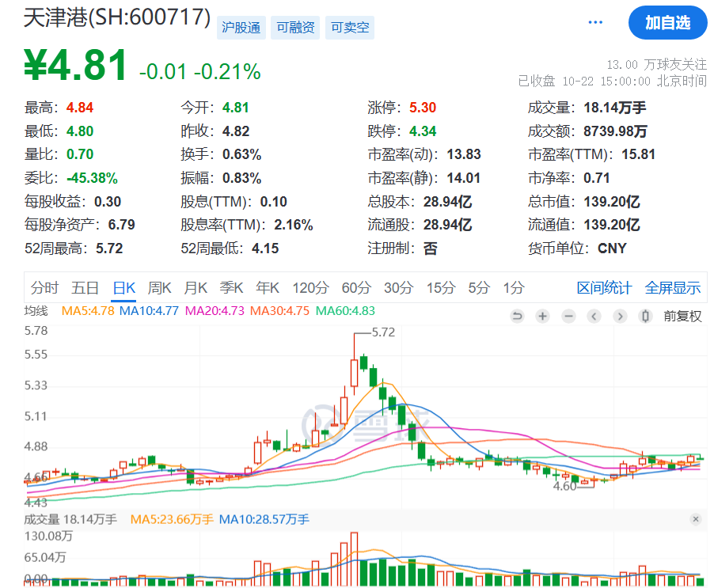Switch to 五日 chart tab
Viewport: 714px width, 588px height.
click(x=85, y=287)
